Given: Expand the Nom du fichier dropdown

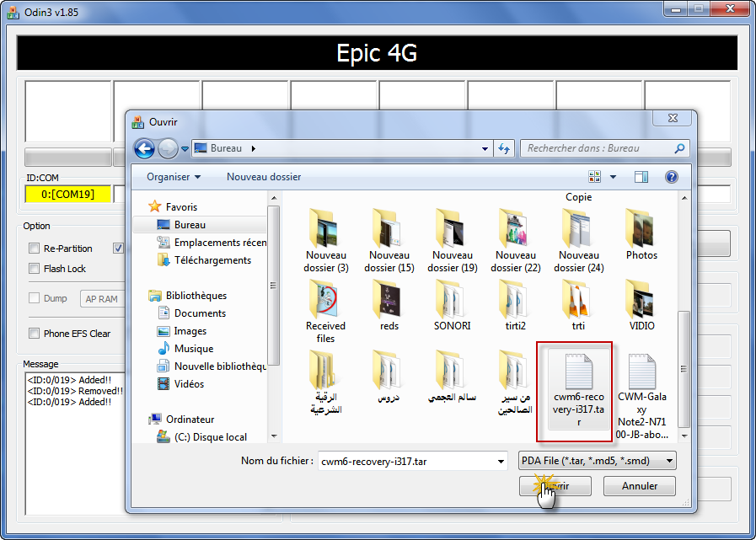Looking at the screenshot, I should coord(501,462).
